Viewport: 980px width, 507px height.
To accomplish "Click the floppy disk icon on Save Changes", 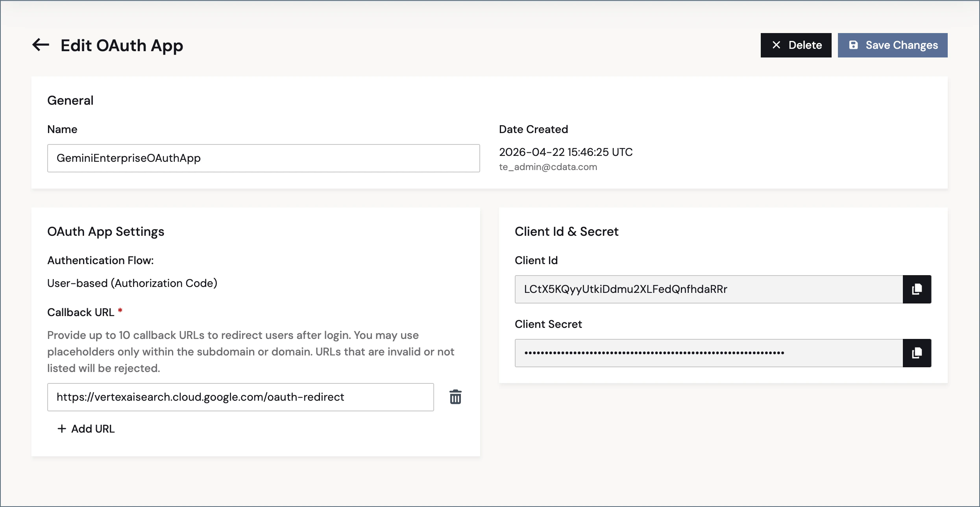I will pos(853,45).
